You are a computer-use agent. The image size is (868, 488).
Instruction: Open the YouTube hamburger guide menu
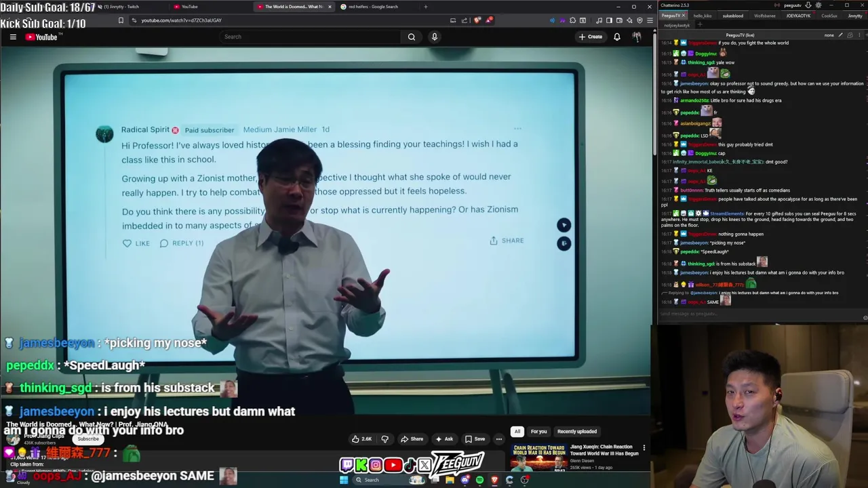[13, 37]
